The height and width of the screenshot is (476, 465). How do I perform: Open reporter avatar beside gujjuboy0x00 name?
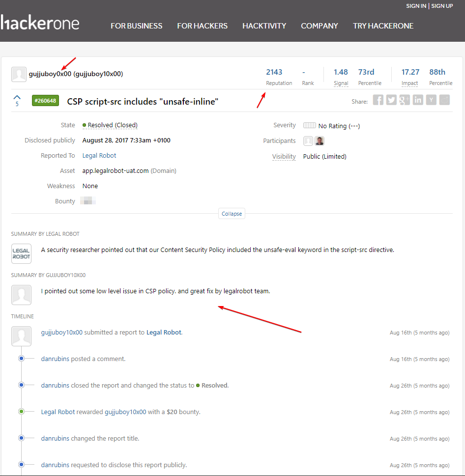tap(19, 74)
